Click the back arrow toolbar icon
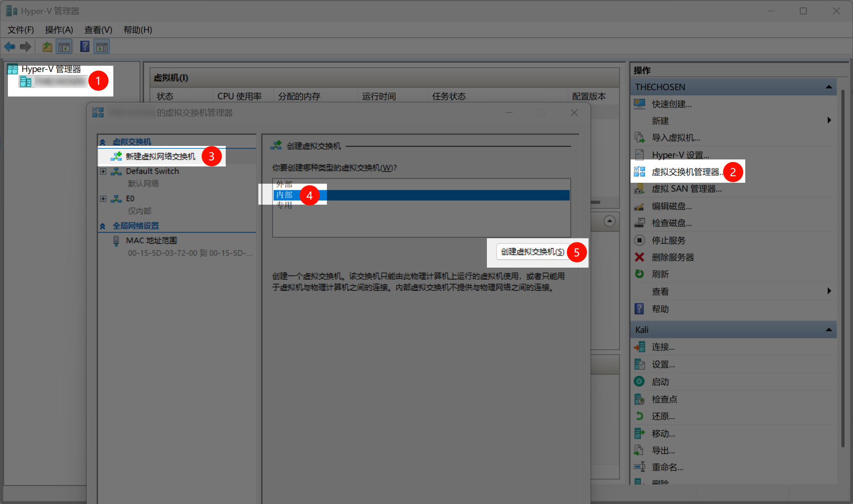Screen dimensions: 853x504 (9, 47)
